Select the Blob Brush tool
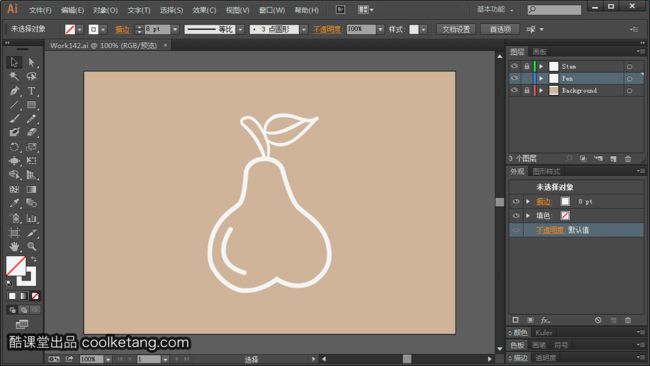 pyautogui.click(x=14, y=133)
